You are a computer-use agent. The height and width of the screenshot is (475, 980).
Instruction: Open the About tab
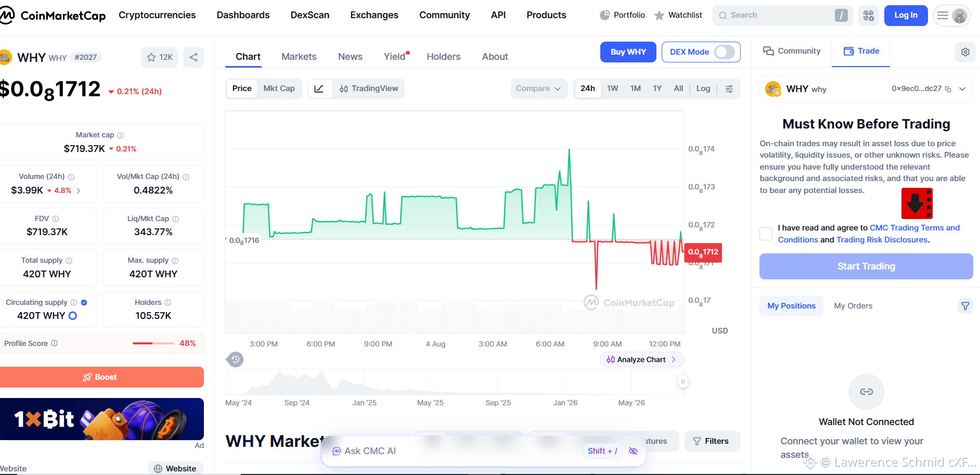click(x=495, y=57)
